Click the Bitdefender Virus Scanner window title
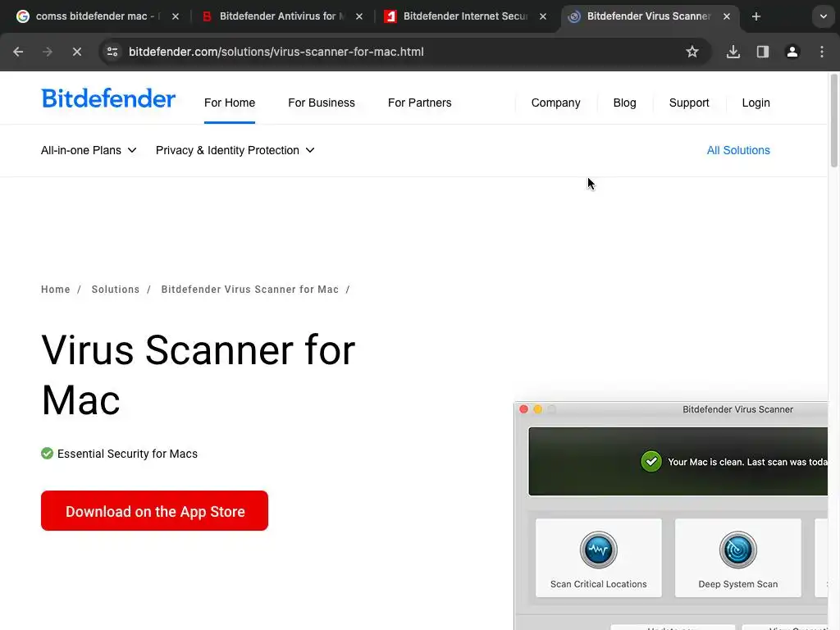The width and height of the screenshot is (840, 630). 737,409
